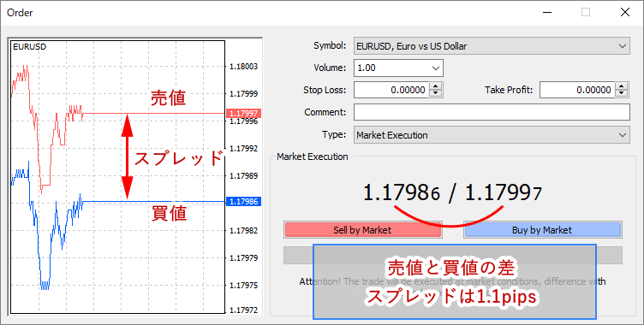Open the Type dropdown showing Market Execution
This screenshot has height=325, width=644.
click(x=492, y=135)
